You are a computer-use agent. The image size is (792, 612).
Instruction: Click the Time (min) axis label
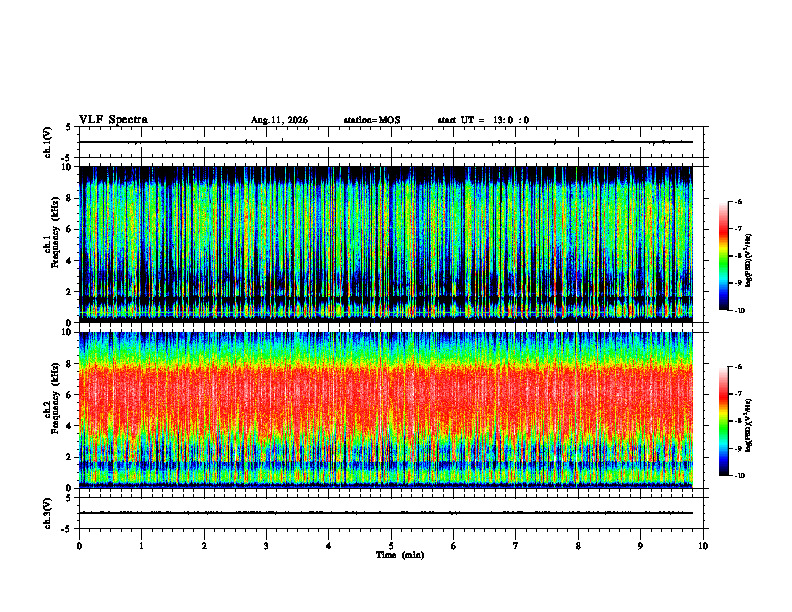click(x=400, y=555)
